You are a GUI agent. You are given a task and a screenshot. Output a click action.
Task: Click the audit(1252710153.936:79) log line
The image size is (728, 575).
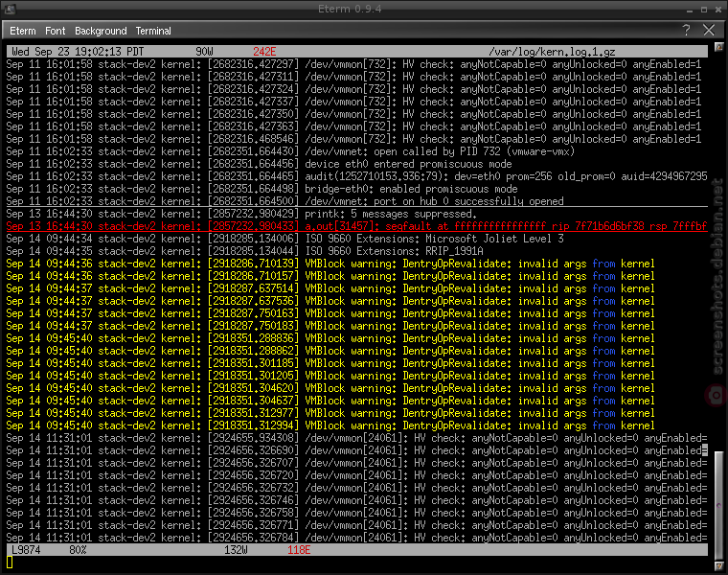356,176
